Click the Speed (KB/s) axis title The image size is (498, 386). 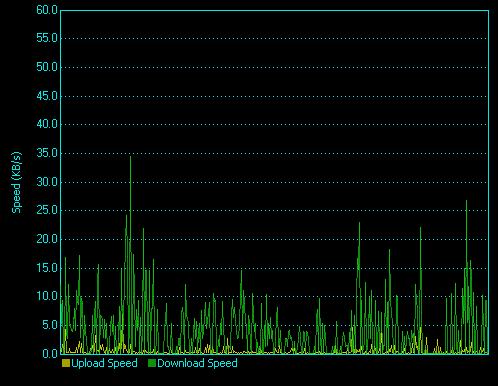tap(16, 182)
